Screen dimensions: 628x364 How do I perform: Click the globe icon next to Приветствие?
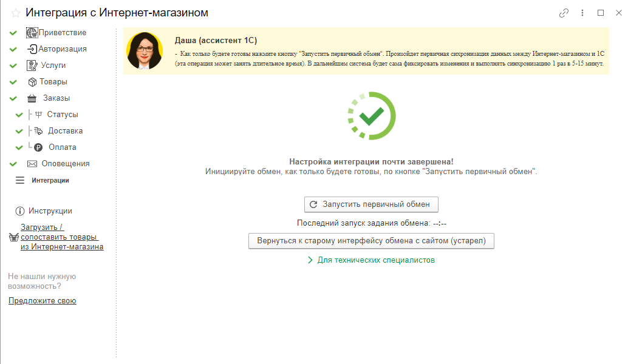coord(32,32)
